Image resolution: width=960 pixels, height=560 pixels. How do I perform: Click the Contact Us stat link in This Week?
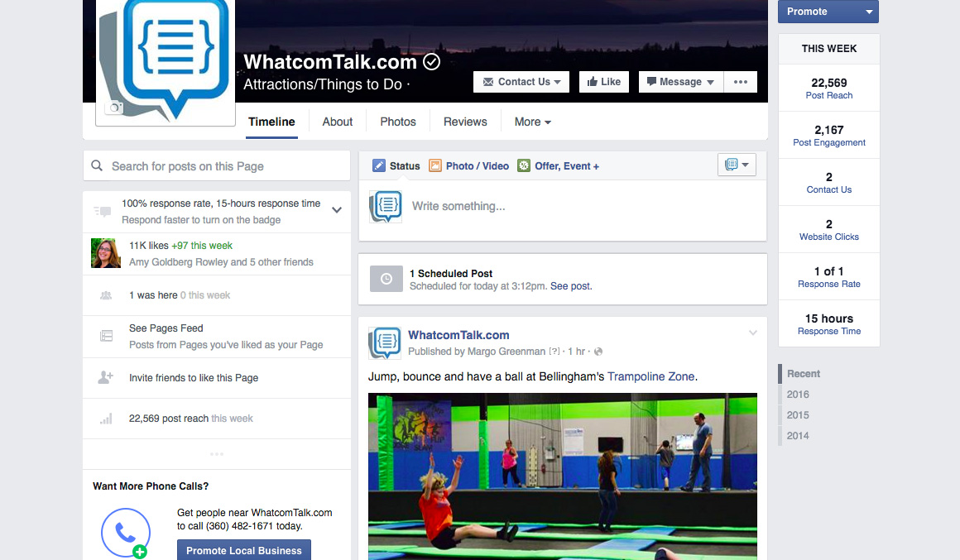(829, 189)
